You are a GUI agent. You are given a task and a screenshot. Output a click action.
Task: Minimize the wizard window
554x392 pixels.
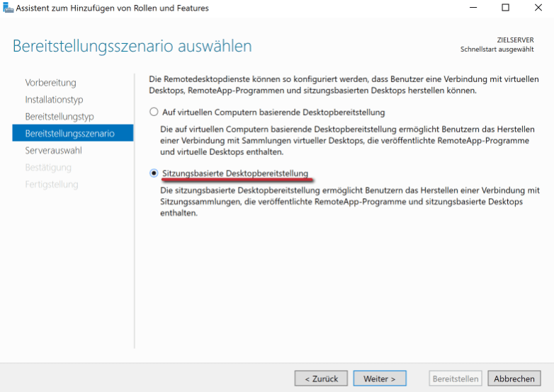point(473,7)
